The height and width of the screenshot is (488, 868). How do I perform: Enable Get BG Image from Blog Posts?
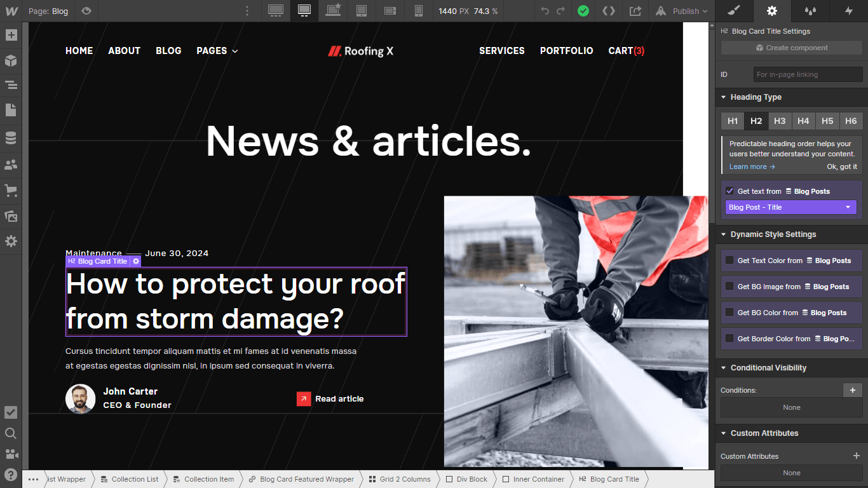[729, 286]
